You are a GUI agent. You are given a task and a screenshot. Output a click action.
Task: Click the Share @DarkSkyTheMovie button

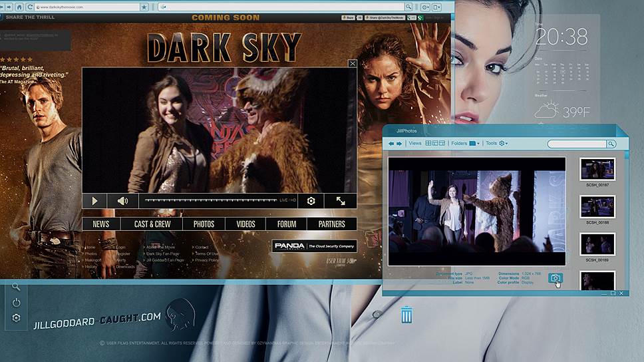point(385,18)
